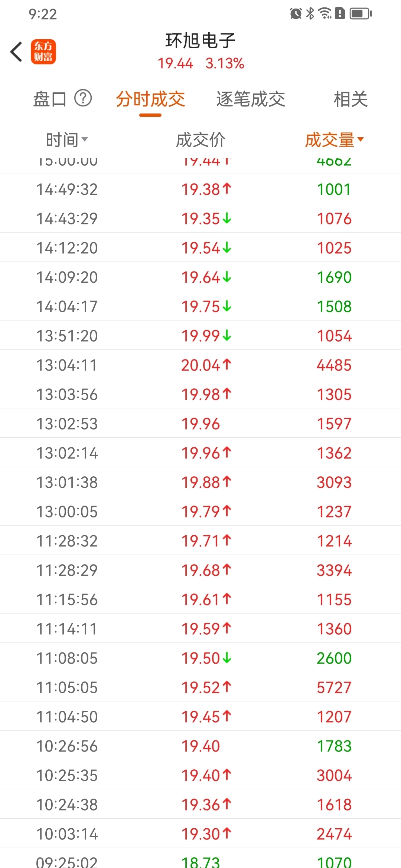Switch to the 逐笔成交 tab
Viewport: 401px width, 868px height.
tap(251, 99)
